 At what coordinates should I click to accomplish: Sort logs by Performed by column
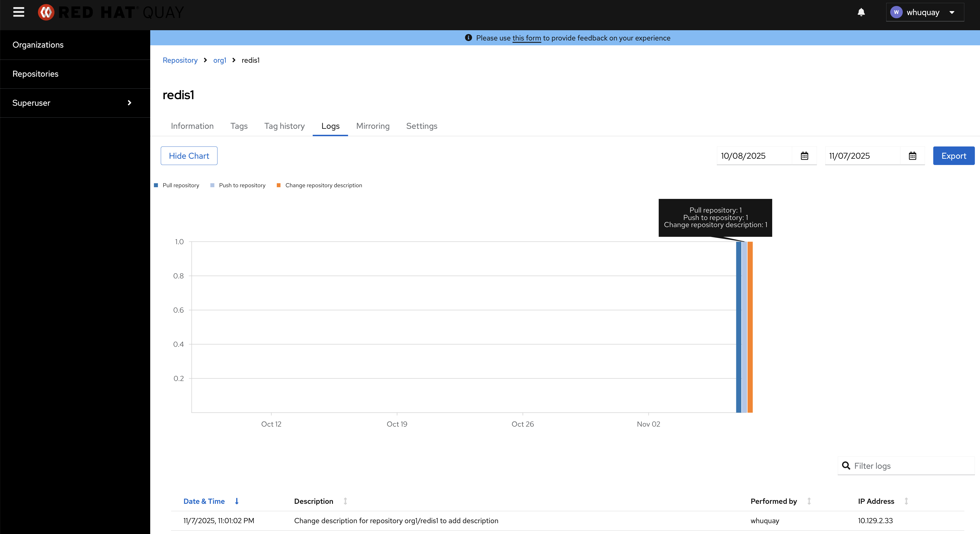[x=809, y=501]
